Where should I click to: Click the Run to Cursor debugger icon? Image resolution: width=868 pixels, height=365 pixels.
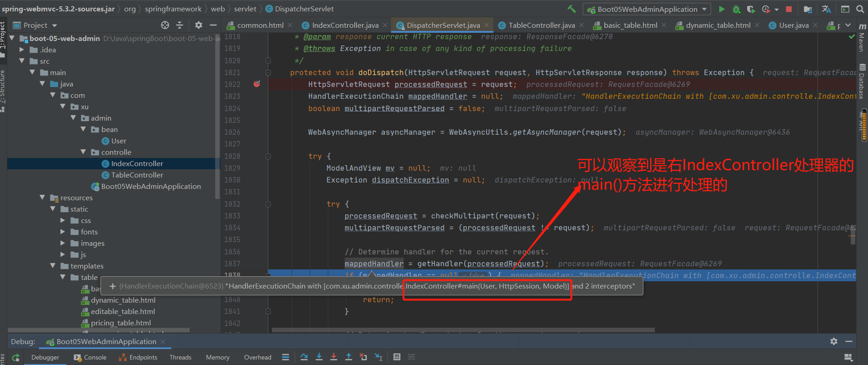click(378, 357)
